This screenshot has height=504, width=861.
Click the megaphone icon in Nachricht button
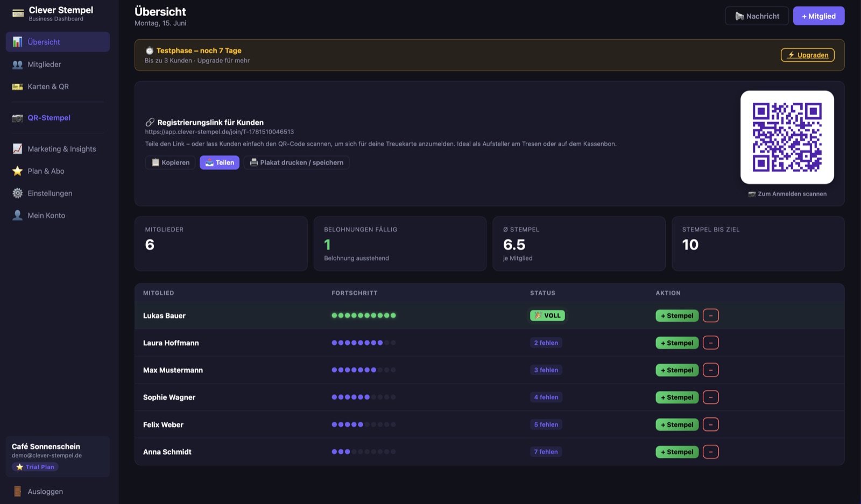click(x=740, y=16)
